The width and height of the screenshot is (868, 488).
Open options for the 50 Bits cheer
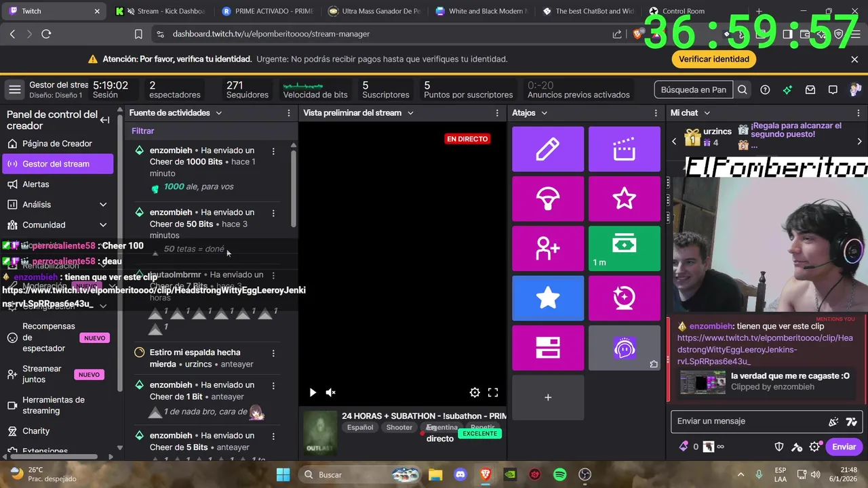(273, 213)
